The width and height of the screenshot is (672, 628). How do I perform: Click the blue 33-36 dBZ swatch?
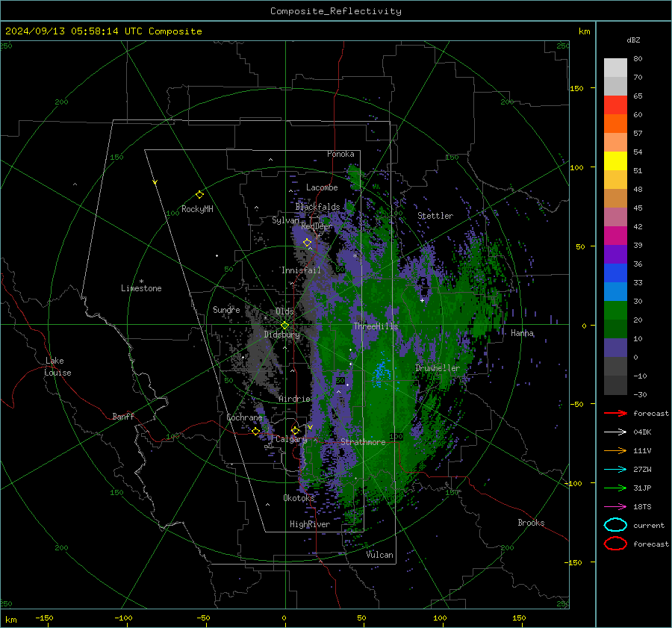(615, 273)
